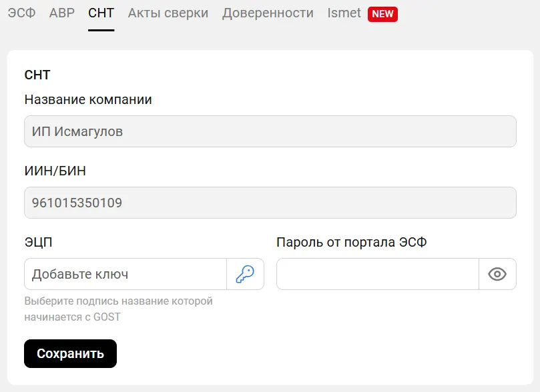
Task: Open the ЭСФ tab
Action: coord(21,13)
